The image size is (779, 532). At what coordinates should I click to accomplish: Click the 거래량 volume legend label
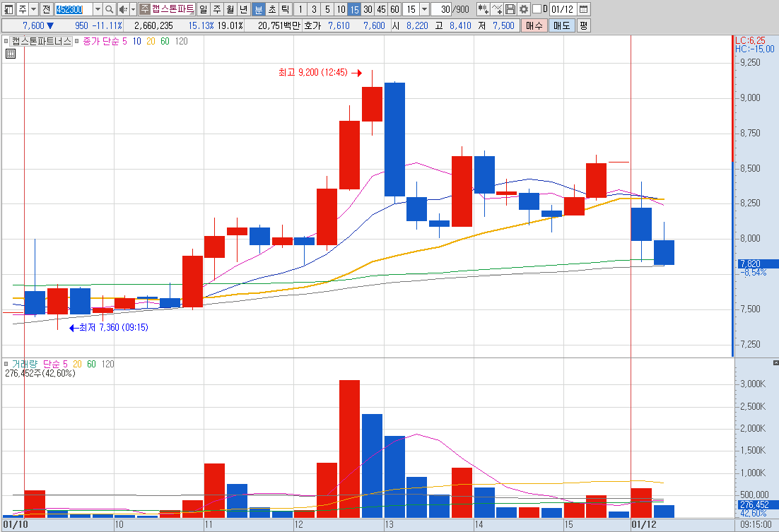[x=24, y=364]
